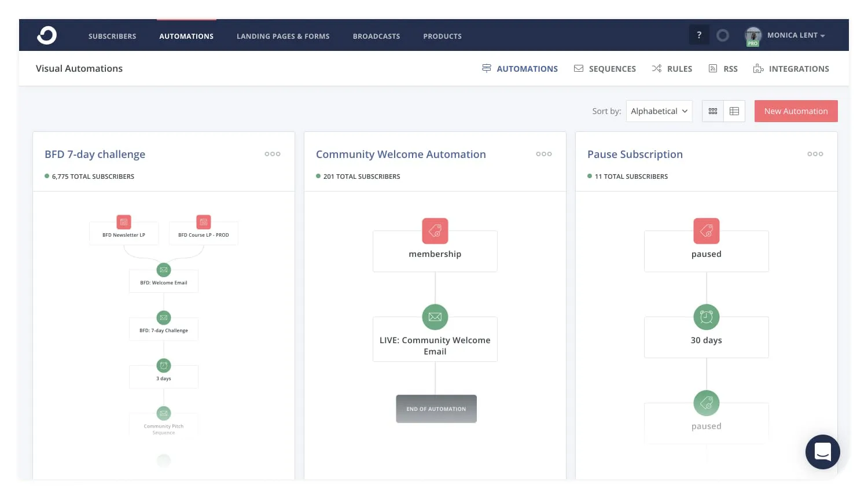Switch to grid view layout

pos(712,111)
